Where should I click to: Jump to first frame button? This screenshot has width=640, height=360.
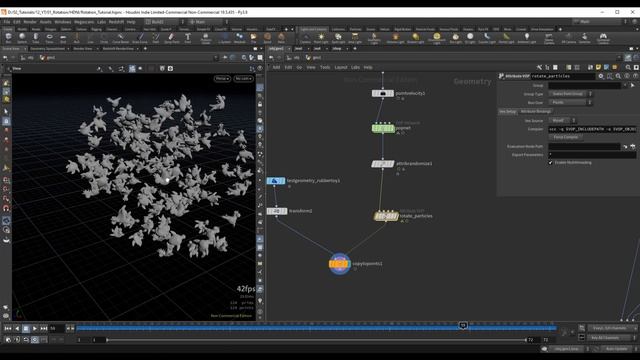click(x=8, y=328)
